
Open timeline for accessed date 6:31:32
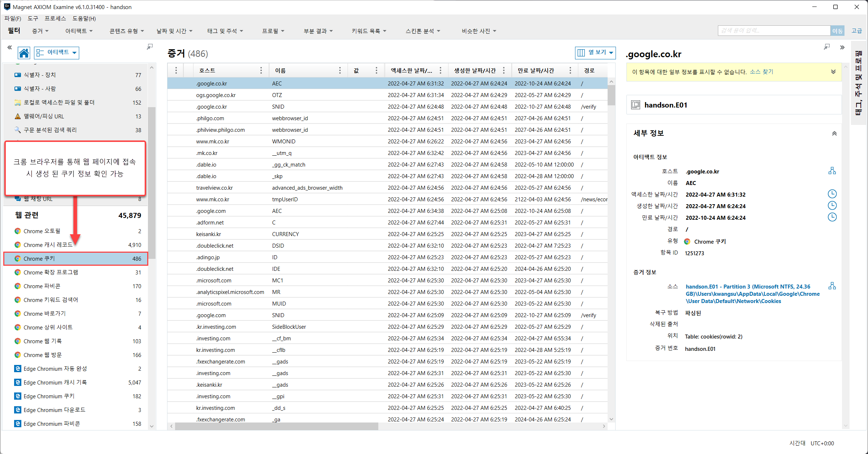(832, 194)
